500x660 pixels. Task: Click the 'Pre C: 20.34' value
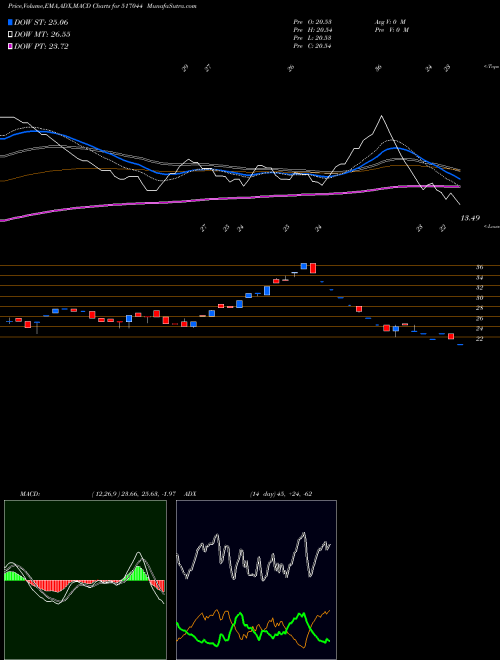[x=312, y=46]
